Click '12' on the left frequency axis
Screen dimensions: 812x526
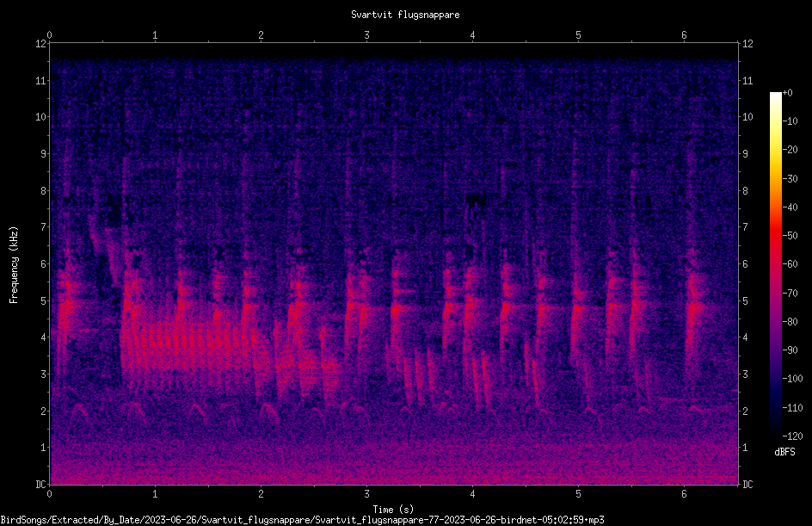[40, 44]
